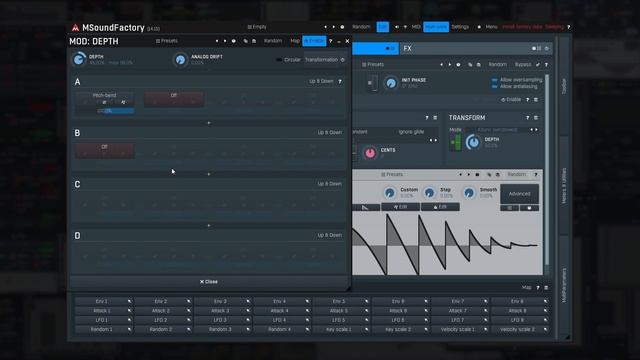640x360 pixels.
Task: Click the copy icon in the oscillator preset bar
Action: pyautogui.click(x=470, y=64)
